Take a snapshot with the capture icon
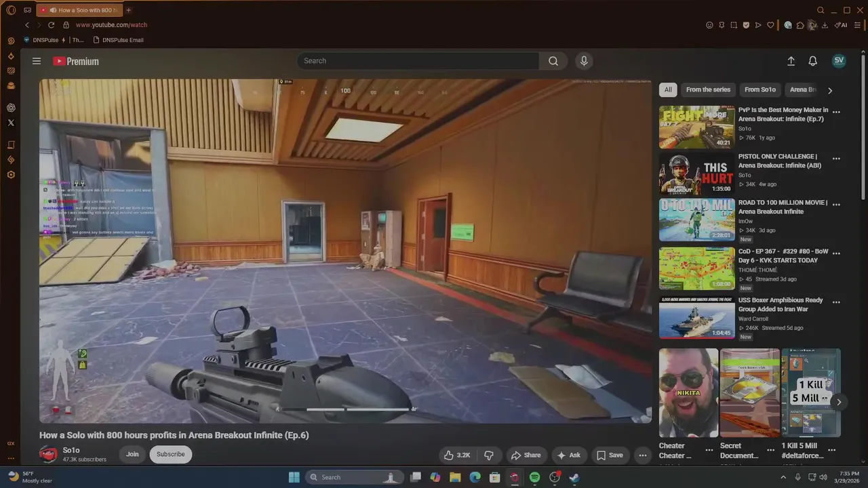This screenshot has height=488, width=868. (734, 25)
